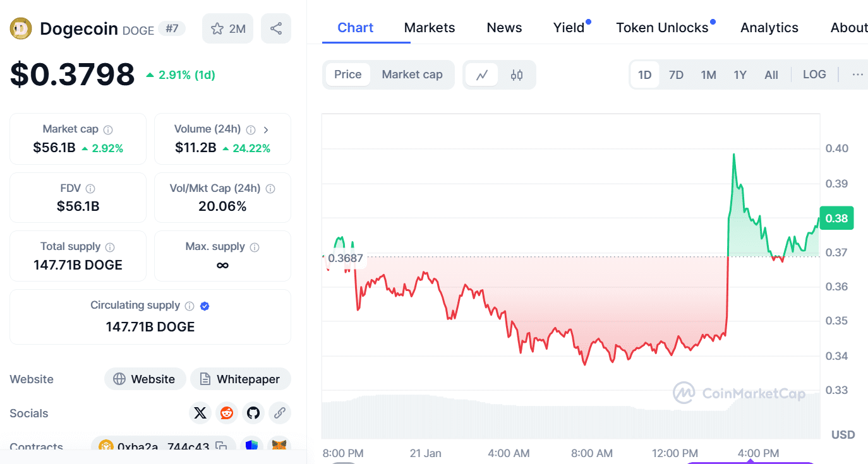Click the share icon button
This screenshot has height=464, width=868.
[x=275, y=28]
